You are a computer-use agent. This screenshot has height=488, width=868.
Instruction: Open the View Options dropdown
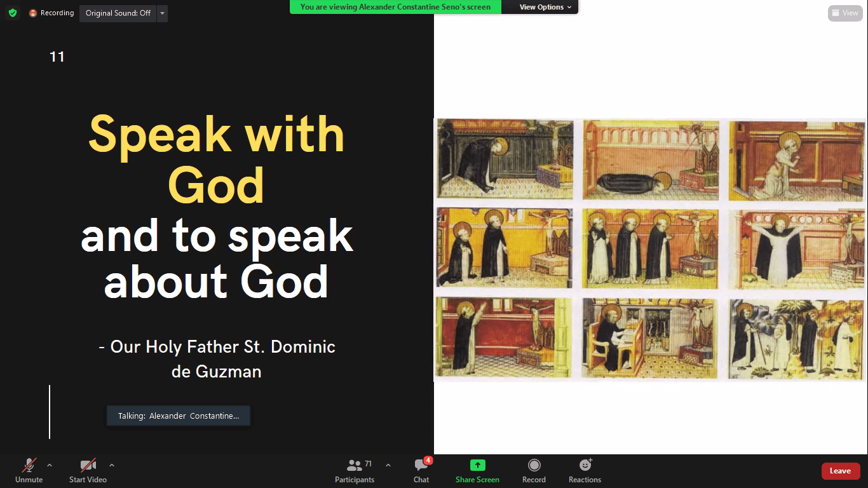click(x=545, y=7)
